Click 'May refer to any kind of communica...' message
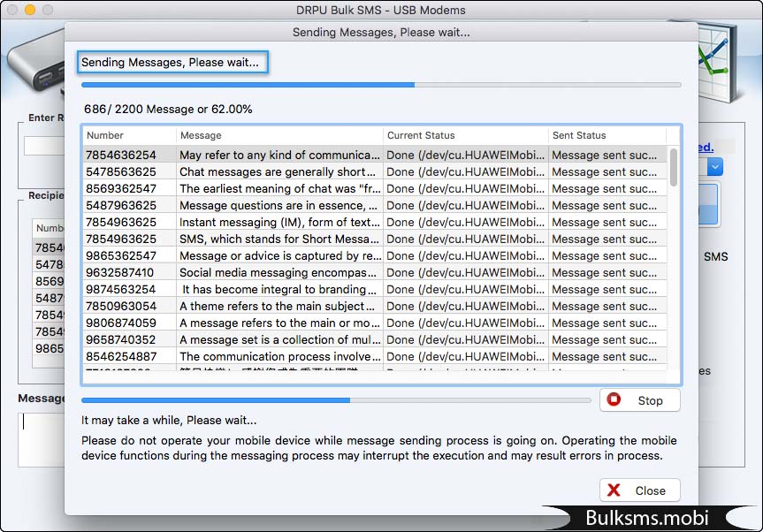Screen dimensions: 763x532 point(279,155)
